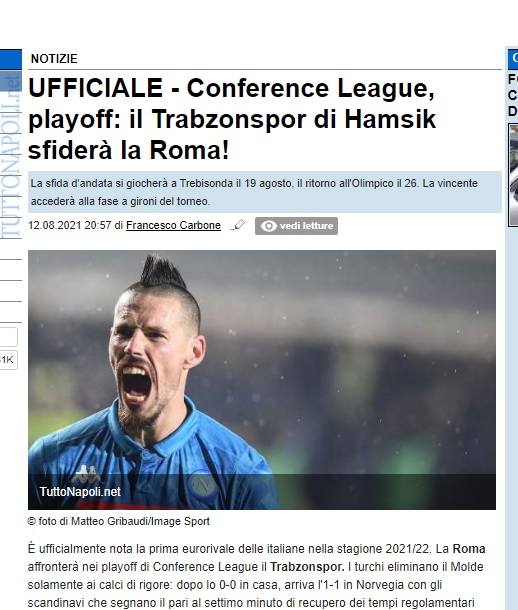This screenshot has width=518, height=610.
Task: Click the Matteo Gribaudi photo credit caption
Action: click(119, 521)
